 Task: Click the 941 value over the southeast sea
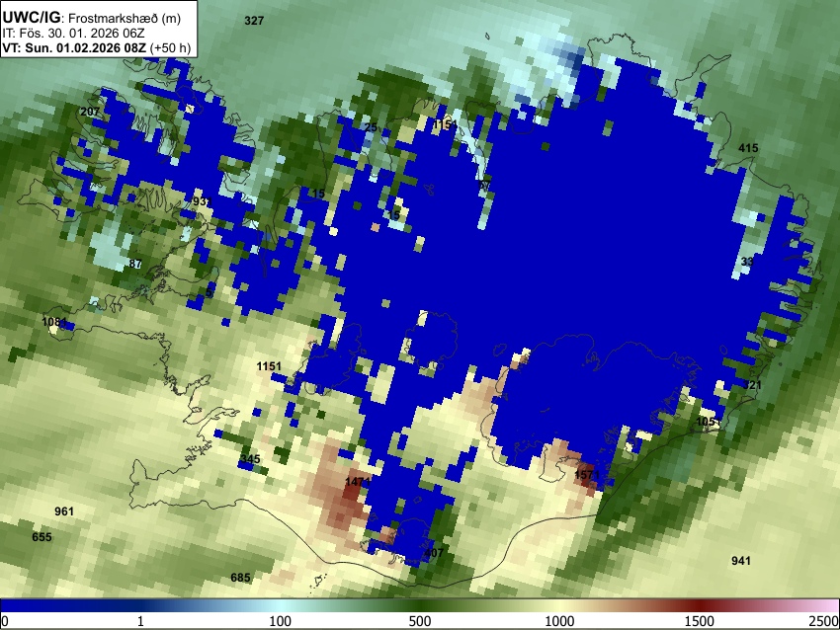click(741, 561)
